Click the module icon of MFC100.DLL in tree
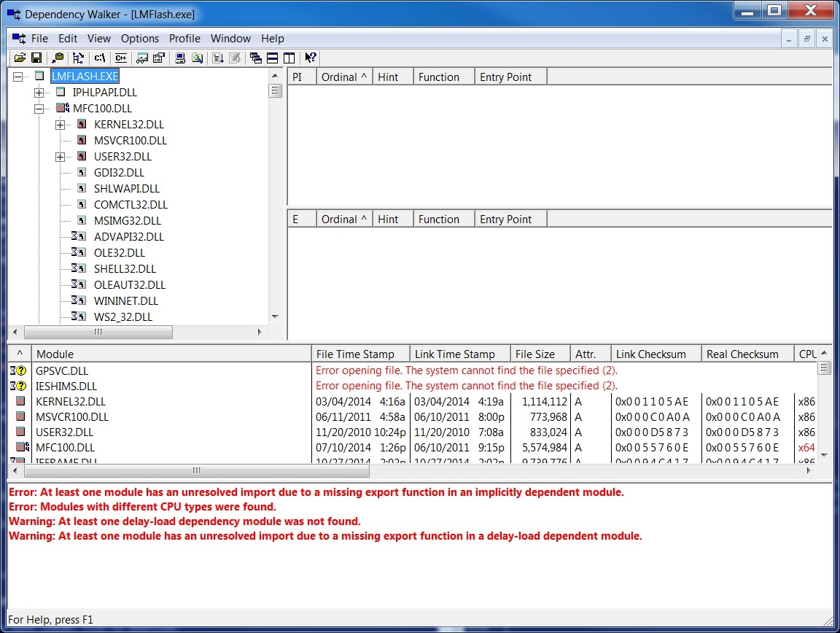 (x=63, y=108)
